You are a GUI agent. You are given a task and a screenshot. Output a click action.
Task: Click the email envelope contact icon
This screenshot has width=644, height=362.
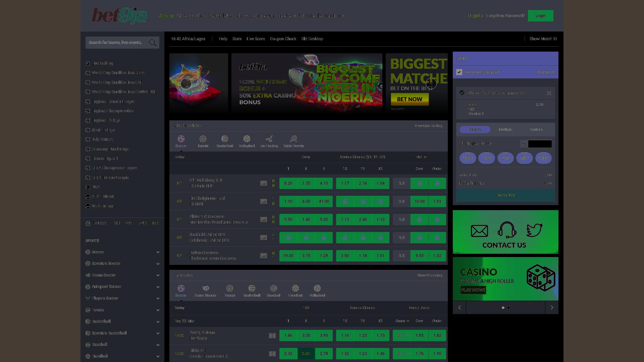479,231
